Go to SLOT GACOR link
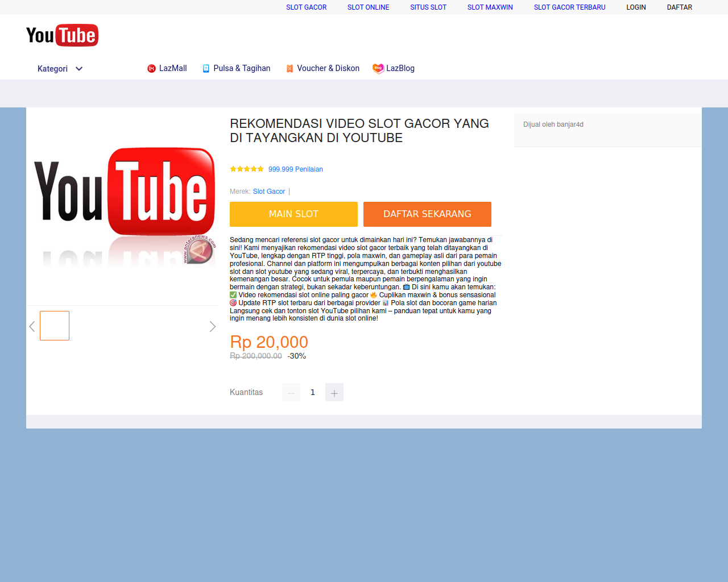Viewport: 728px width, 582px height. click(x=306, y=7)
